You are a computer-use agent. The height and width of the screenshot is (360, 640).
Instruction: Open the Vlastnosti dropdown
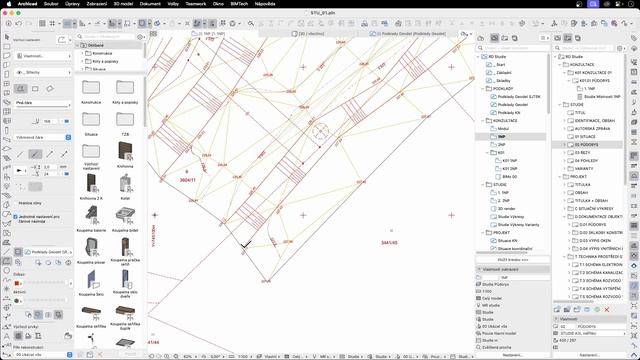point(43,56)
